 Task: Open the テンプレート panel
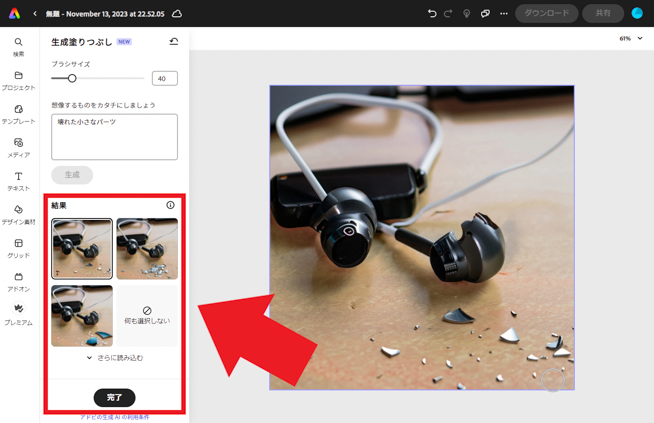click(18, 114)
